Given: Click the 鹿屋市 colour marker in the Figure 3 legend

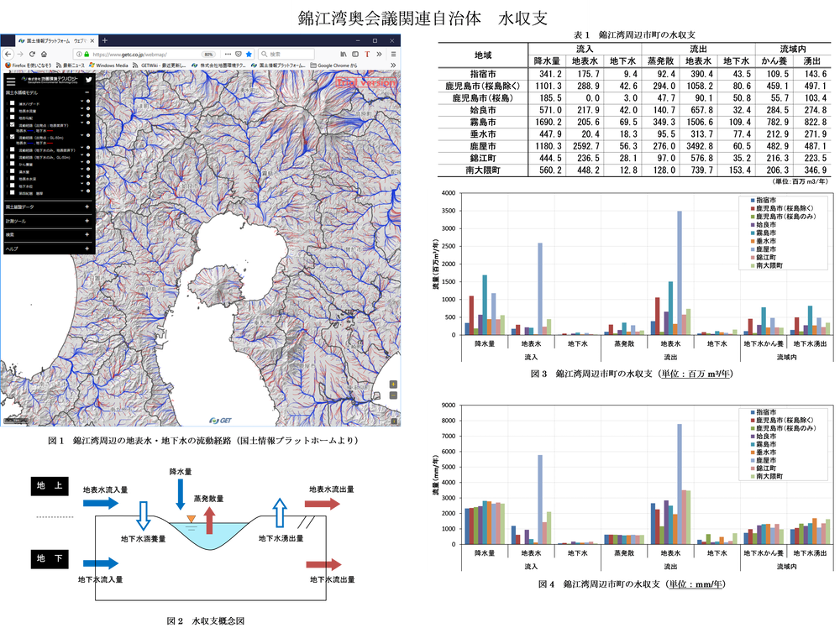Looking at the screenshot, I should [x=753, y=249].
